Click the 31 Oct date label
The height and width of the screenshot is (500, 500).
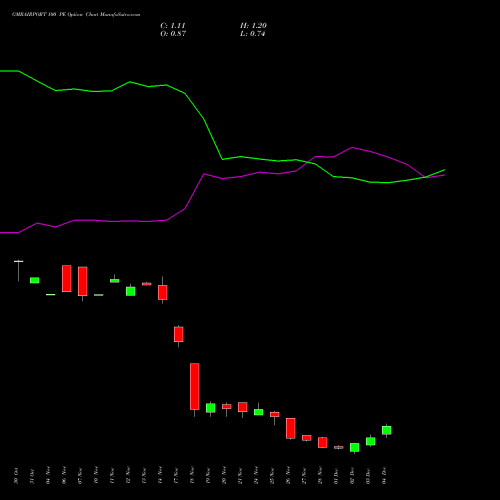pyautogui.click(x=32, y=476)
